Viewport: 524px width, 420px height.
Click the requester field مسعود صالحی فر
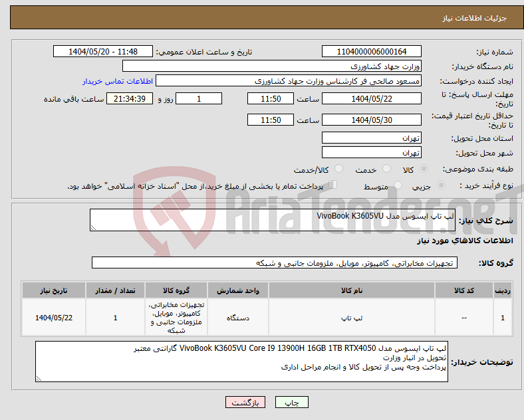tap(289, 81)
